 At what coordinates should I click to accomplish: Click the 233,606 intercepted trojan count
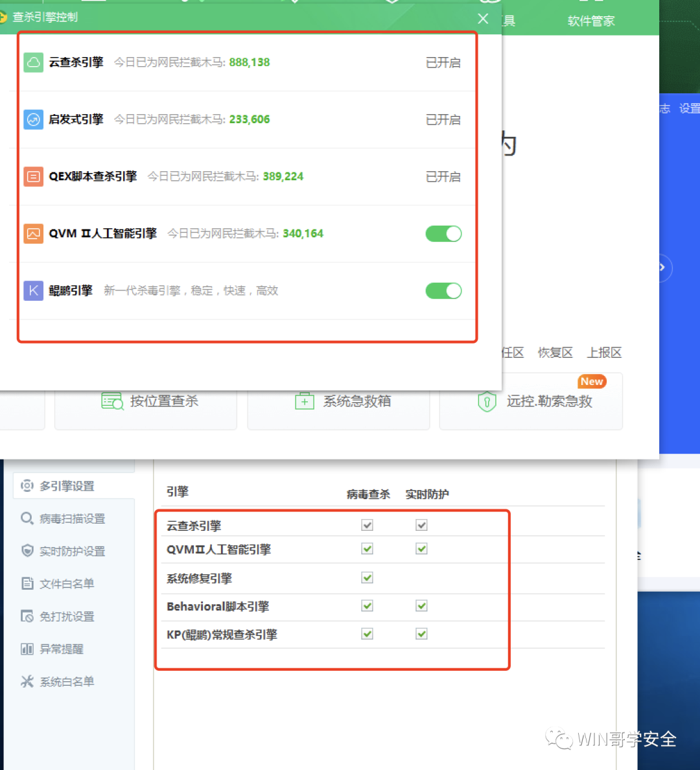(250, 119)
